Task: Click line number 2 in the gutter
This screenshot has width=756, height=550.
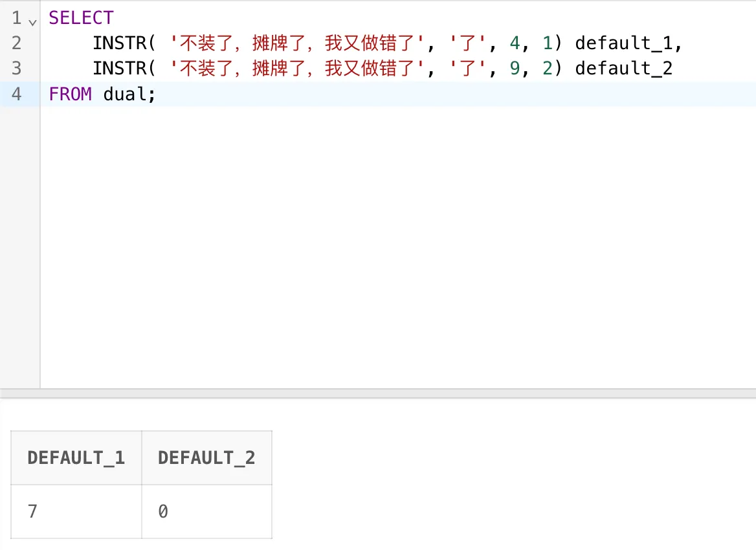Action: click(x=17, y=43)
